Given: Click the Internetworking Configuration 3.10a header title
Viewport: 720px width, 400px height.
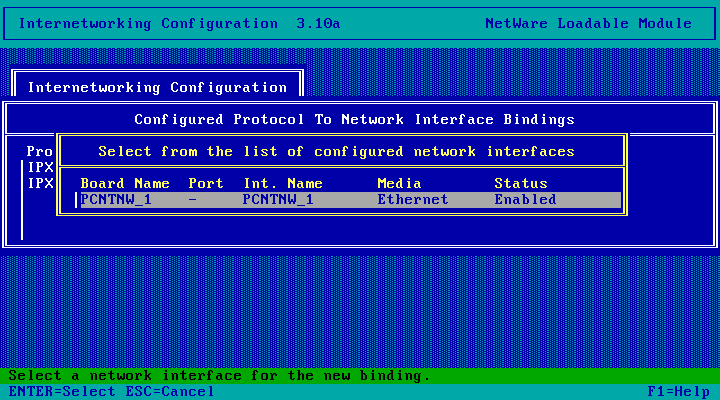Looking at the screenshot, I should click(x=180, y=23).
